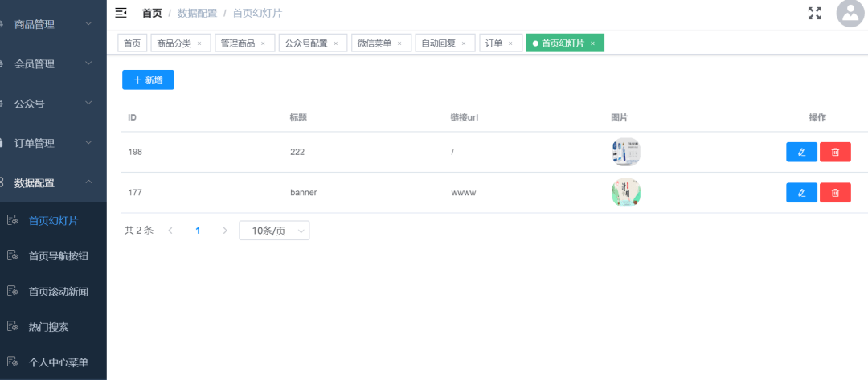
Task: Toggle the sidebar collapse hamburger icon
Action: tap(121, 13)
